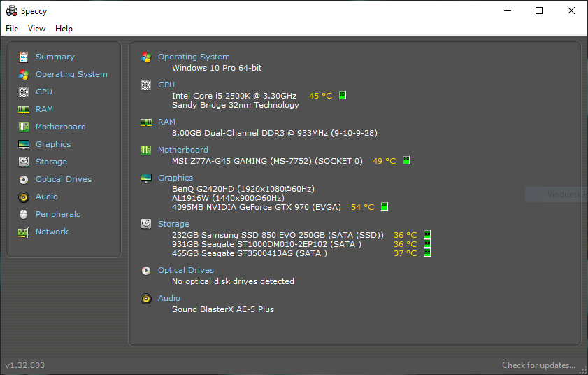Select Summary in the sidebar
The width and height of the screenshot is (588, 375).
pos(55,57)
